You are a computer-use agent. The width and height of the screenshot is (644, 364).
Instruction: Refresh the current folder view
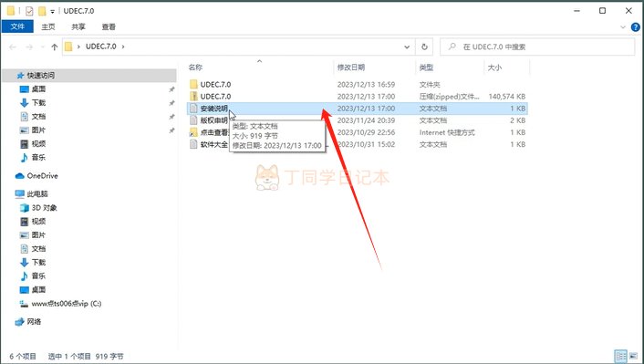click(424, 47)
